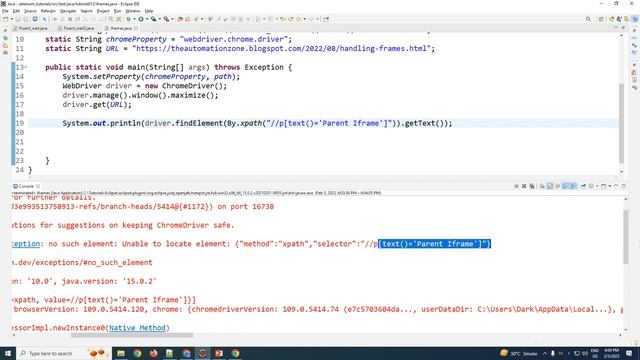This screenshot has width=640, height=360.
Task: Click the Type here to search box
Action: pyautogui.click(x=63, y=353)
